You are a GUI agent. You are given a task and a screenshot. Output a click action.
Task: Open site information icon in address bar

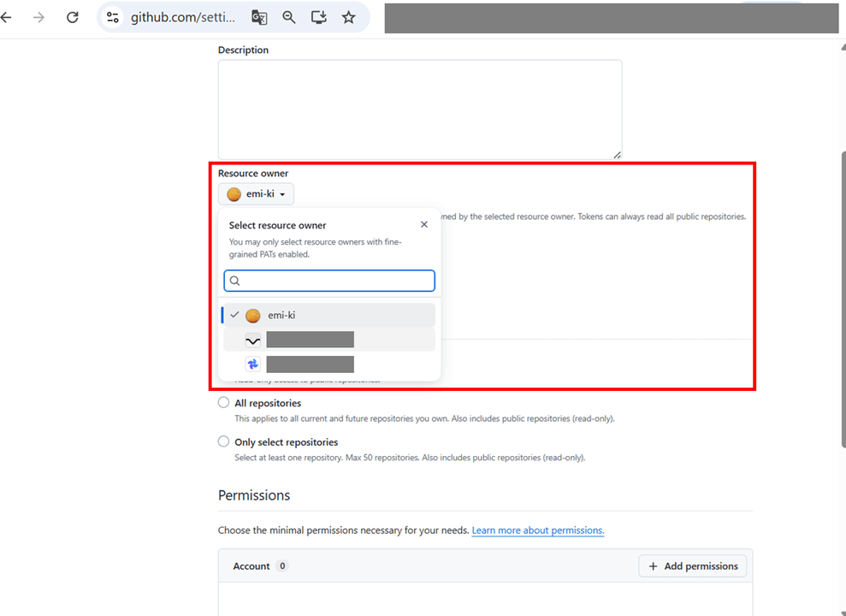click(x=113, y=17)
